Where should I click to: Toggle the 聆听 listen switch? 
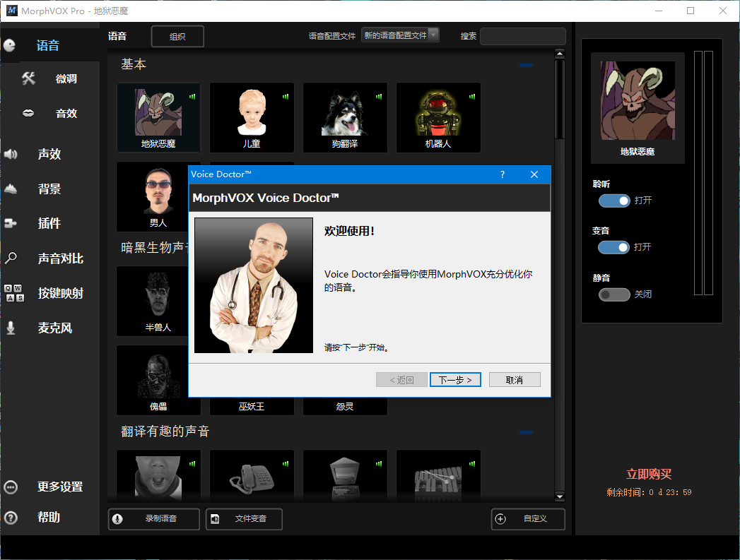coord(614,201)
